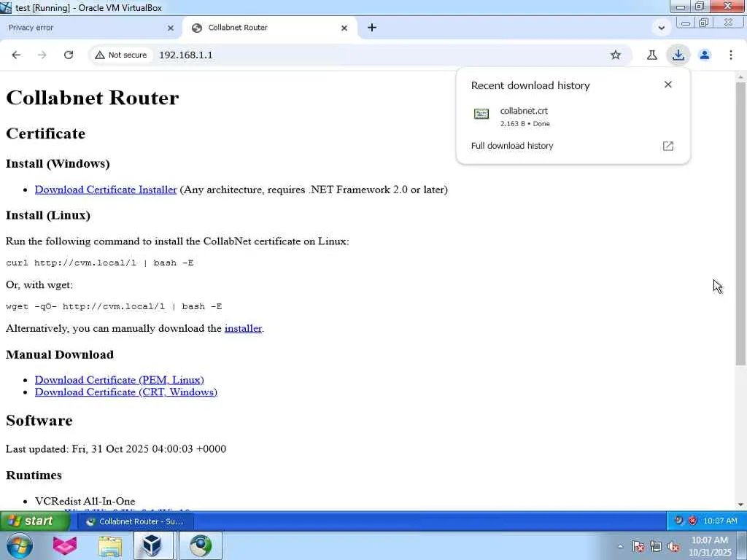
Task: Open Full download history in new tab icon
Action: click(668, 146)
